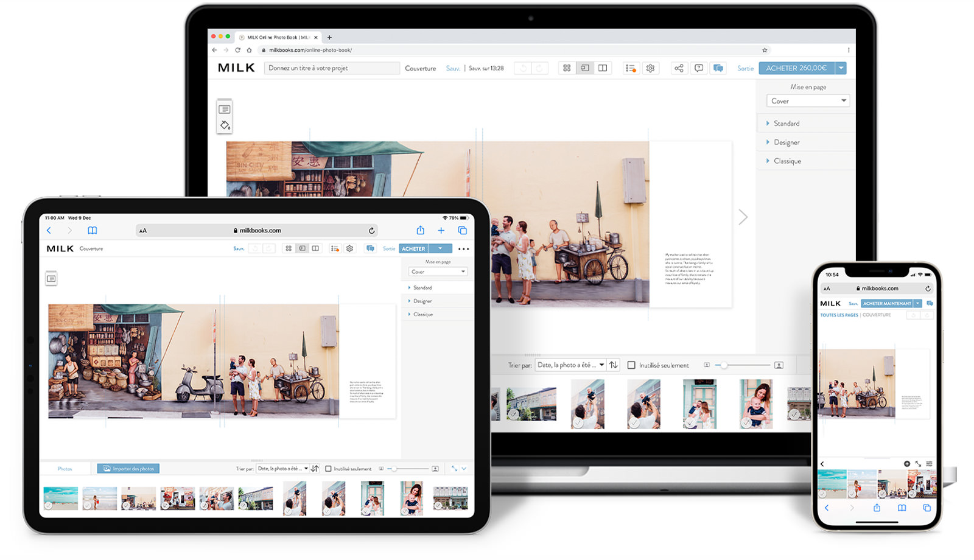
Task: Bookmark page with star in laptop browser
Action: 765,50
